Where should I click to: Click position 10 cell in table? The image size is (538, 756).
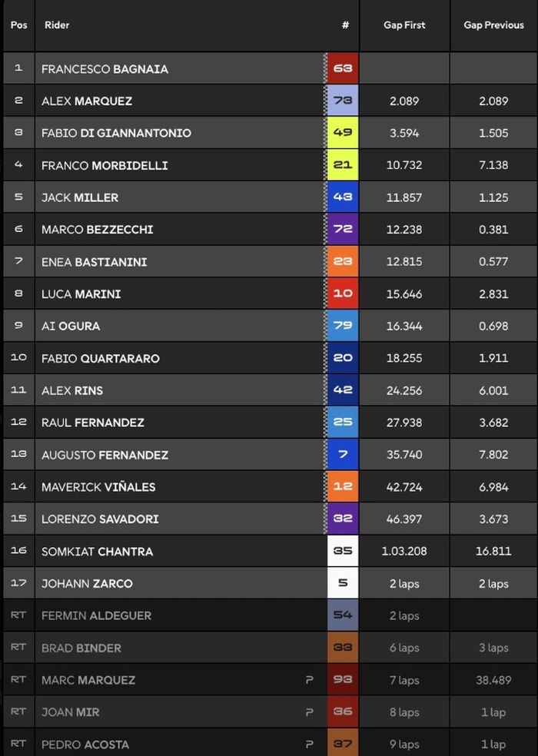(18, 358)
